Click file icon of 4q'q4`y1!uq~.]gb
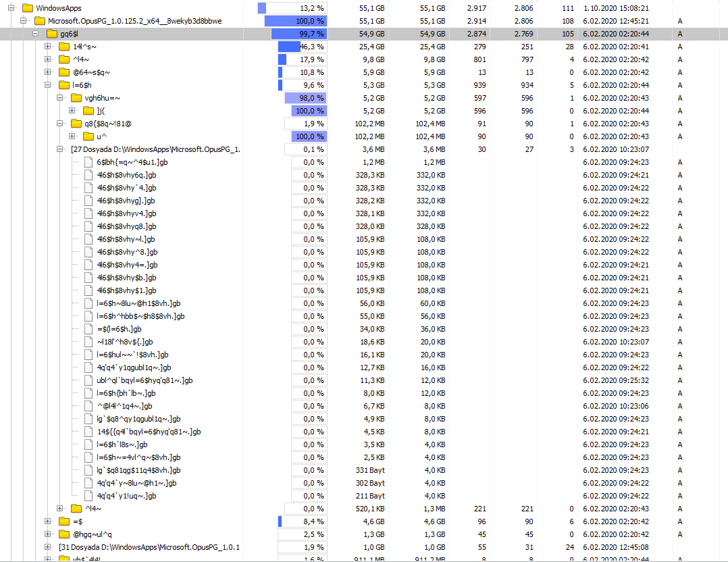728x562 pixels. (x=88, y=496)
